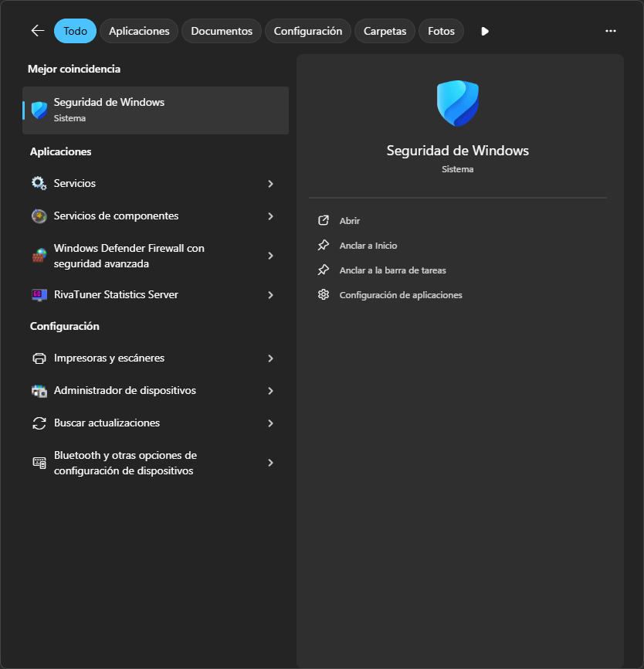
Task: Click the Seguridad de Windows title in preview
Action: [x=458, y=151]
